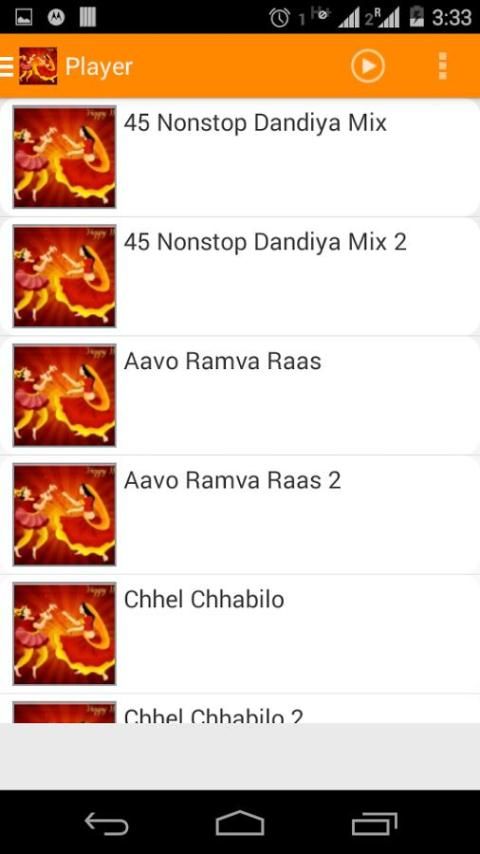Go back with the Android back button
The width and height of the screenshot is (480, 854).
pyautogui.click(x=106, y=823)
